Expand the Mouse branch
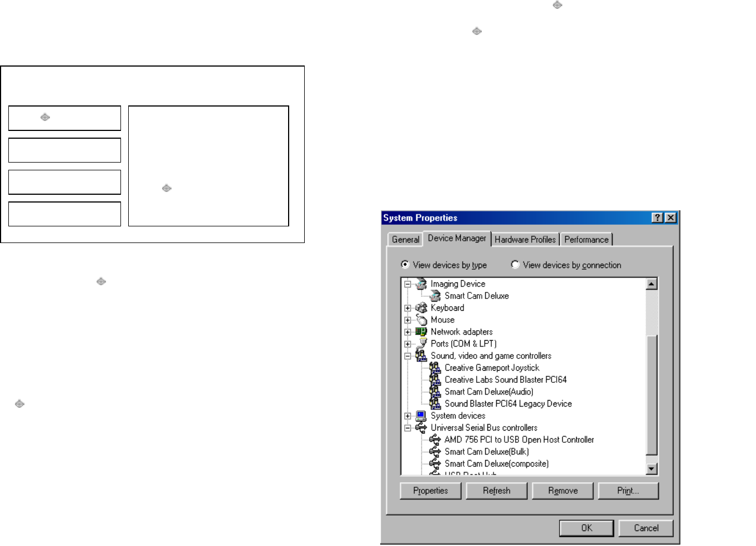 407,320
